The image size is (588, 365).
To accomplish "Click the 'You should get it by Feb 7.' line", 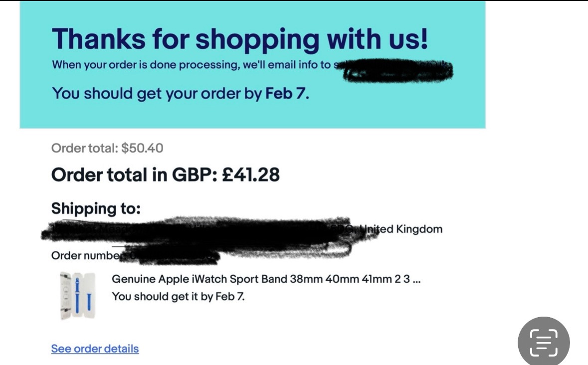I will tap(178, 296).
